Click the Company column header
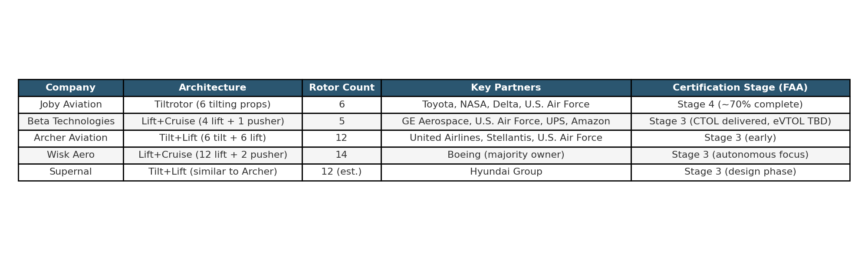 71,88
